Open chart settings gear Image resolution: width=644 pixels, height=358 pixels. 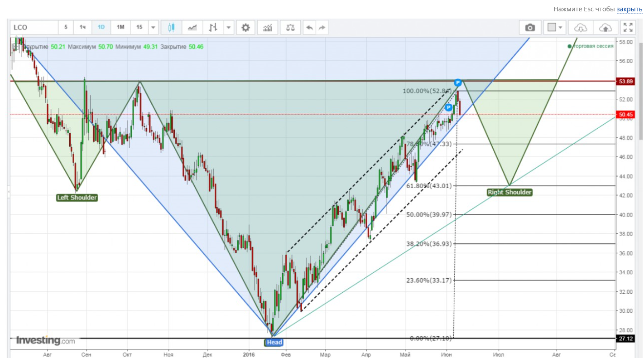click(x=245, y=28)
